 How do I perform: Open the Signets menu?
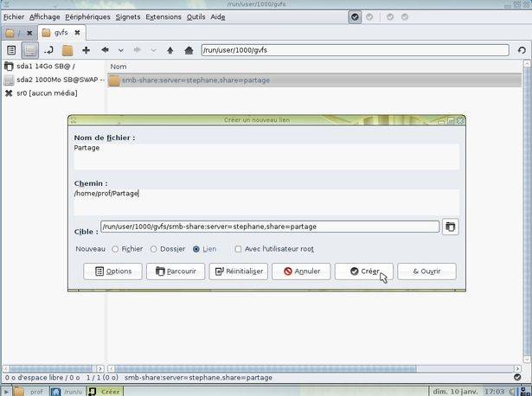pos(128,17)
